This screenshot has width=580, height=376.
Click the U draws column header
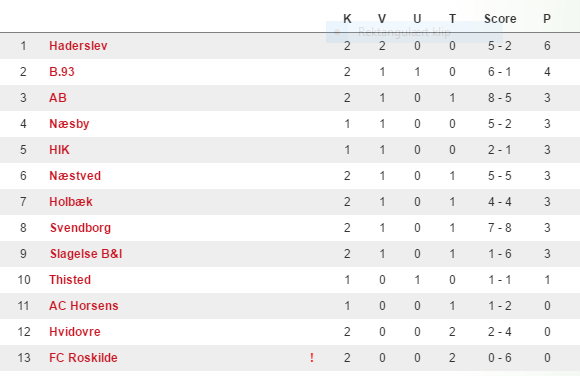click(x=417, y=19)
